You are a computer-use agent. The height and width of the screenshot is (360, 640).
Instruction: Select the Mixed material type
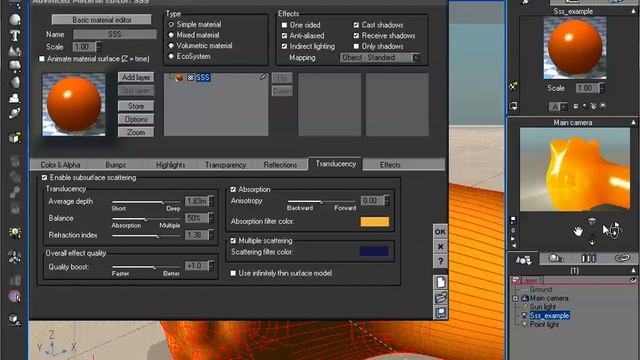(171, 35)
